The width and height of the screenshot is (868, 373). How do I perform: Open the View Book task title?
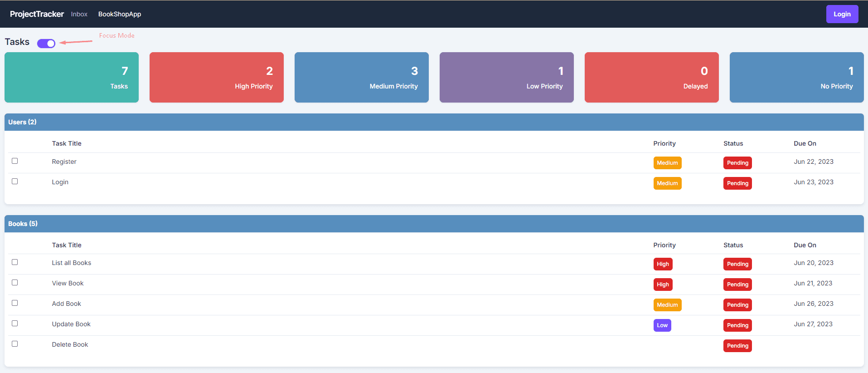(x=68, y=283)
